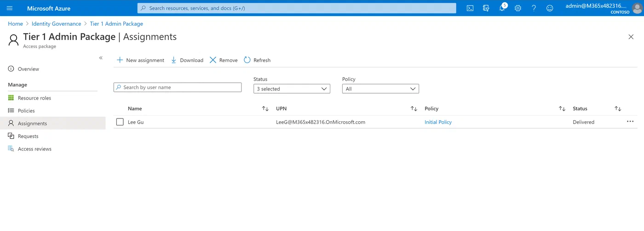The image size is (644, 231).
Task: Open the ellipsis menu for Lee Gu
Action: pyautogui.click(x=630, y=122)
